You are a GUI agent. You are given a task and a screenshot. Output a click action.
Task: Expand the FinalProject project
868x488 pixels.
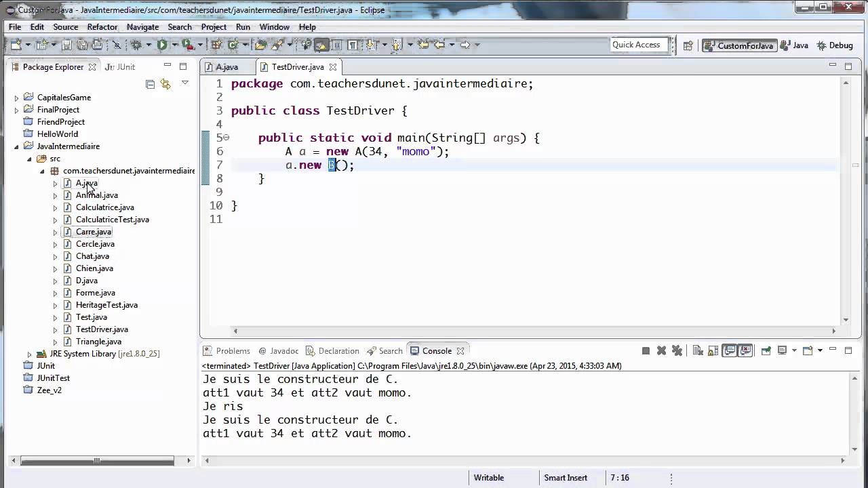point(17,110)
